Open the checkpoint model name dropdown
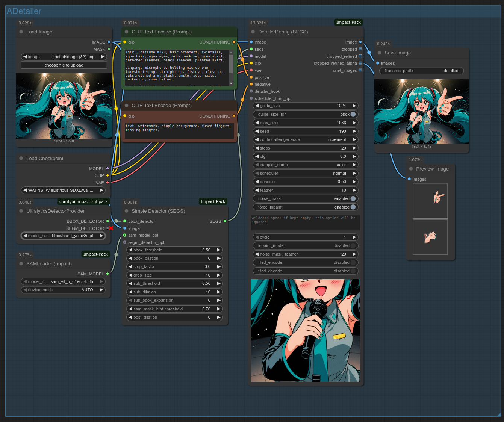 click(x=63, y=190)
